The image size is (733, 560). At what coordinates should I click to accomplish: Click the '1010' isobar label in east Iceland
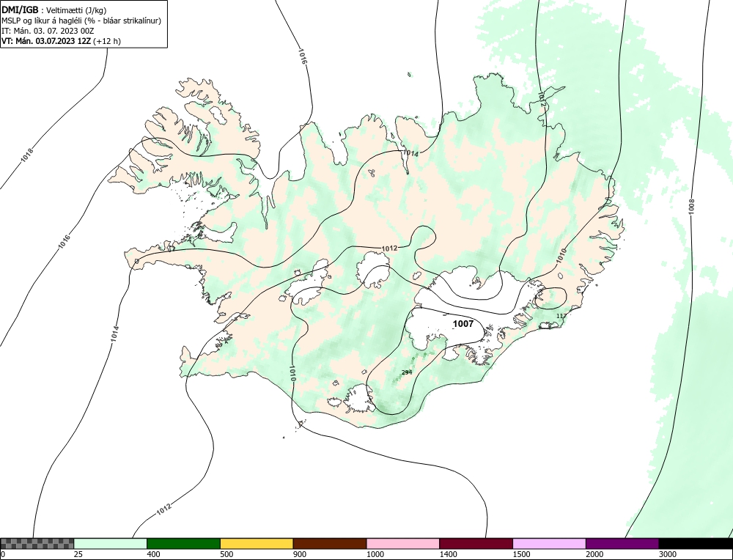click(561, 255)
